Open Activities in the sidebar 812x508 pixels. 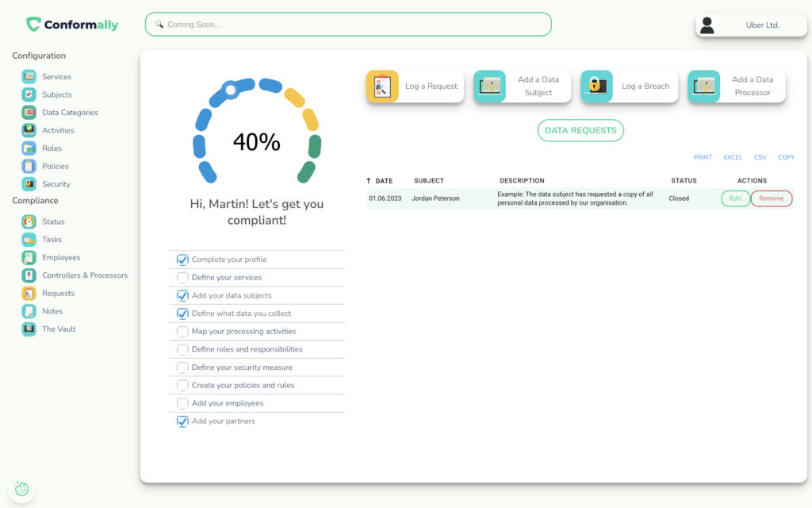(x=58, y=131)
